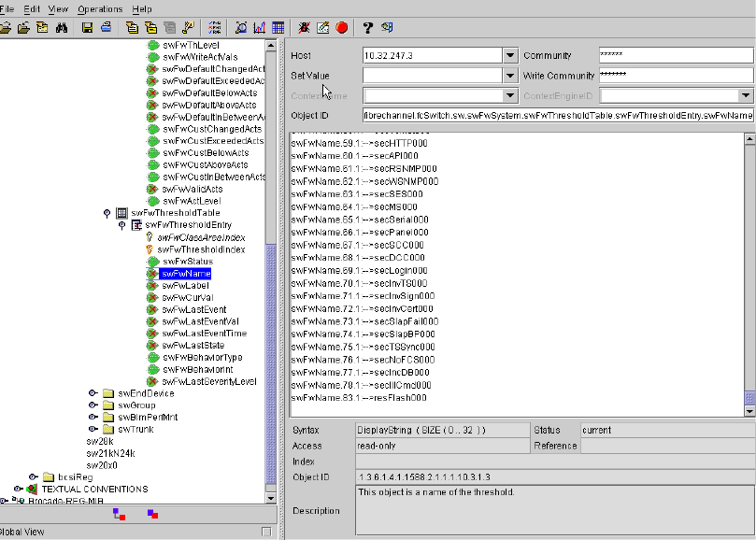Open help with the question mark icon
Viewport: 756px width, 540px height.
tap(368, 28)
